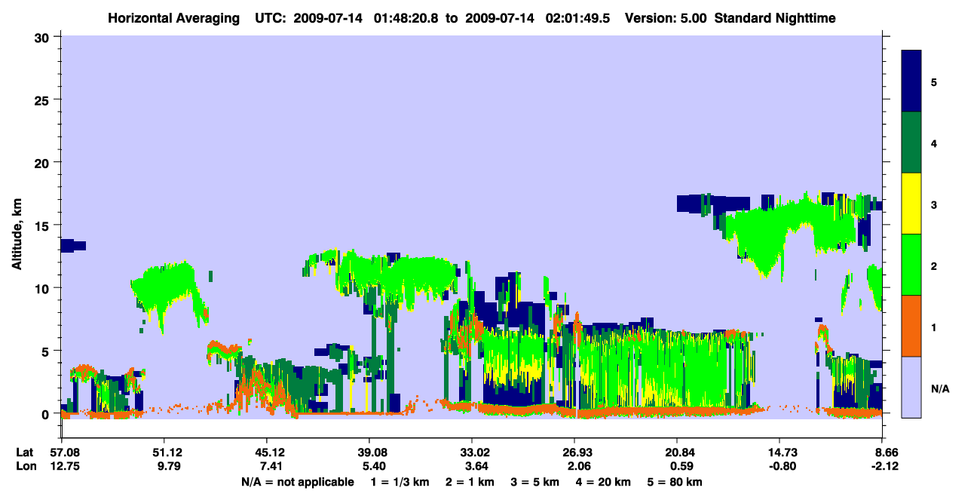This screenshot has width=980, height=503.
Task: Click the '5 = 80 km' legend entry
Action: pyautogui.click(x=675, y=482)
